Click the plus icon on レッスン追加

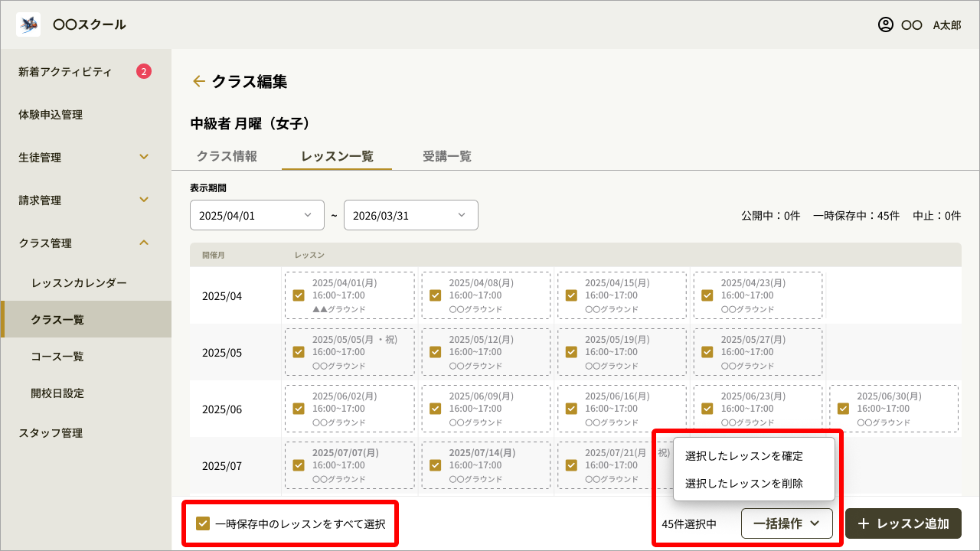pyautogui.click(x=864, y=523)
